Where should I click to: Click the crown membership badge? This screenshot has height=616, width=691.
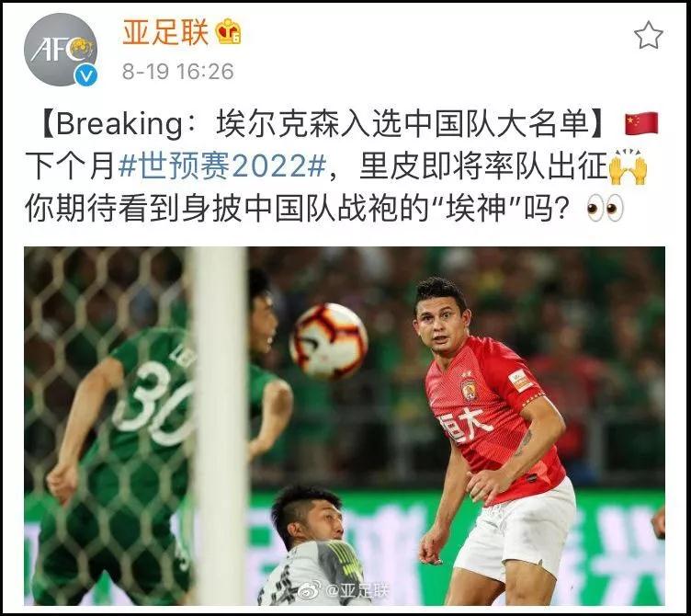coord(228,32)
